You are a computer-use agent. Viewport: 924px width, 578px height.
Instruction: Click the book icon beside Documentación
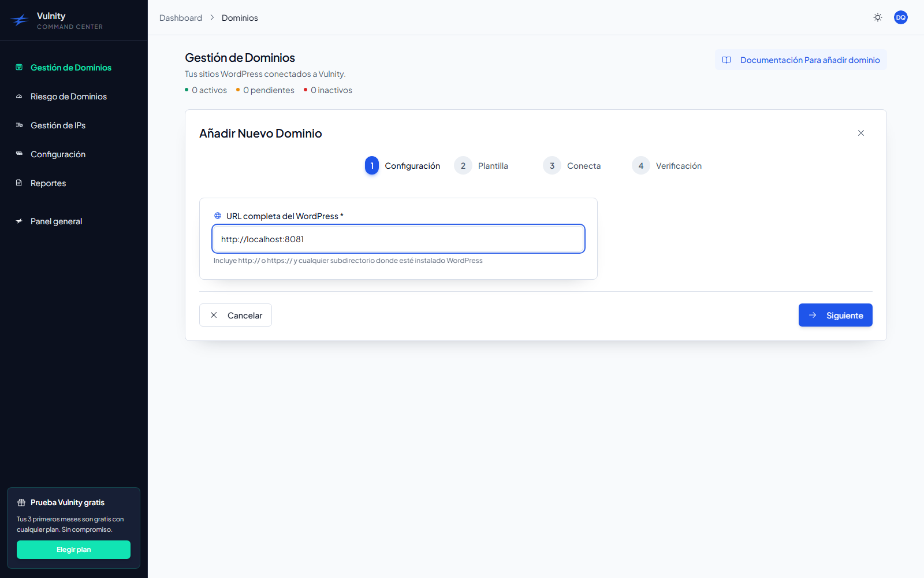tap(726, 60)
